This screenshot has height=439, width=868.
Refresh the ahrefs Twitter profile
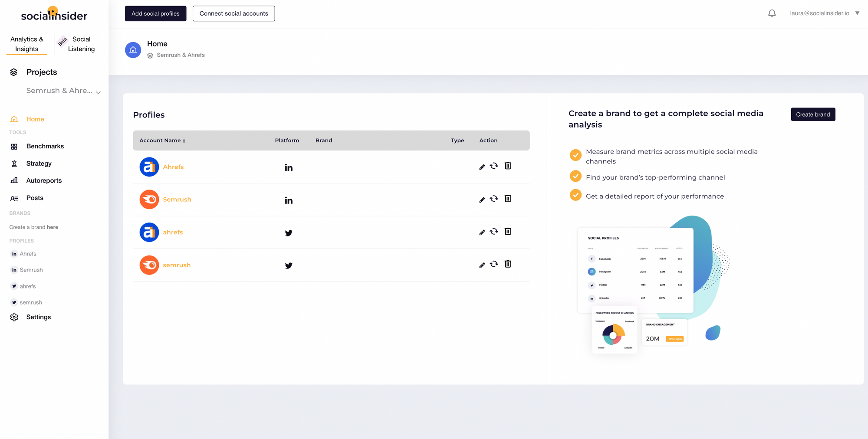pyautogui.click(x=494, y=232)
